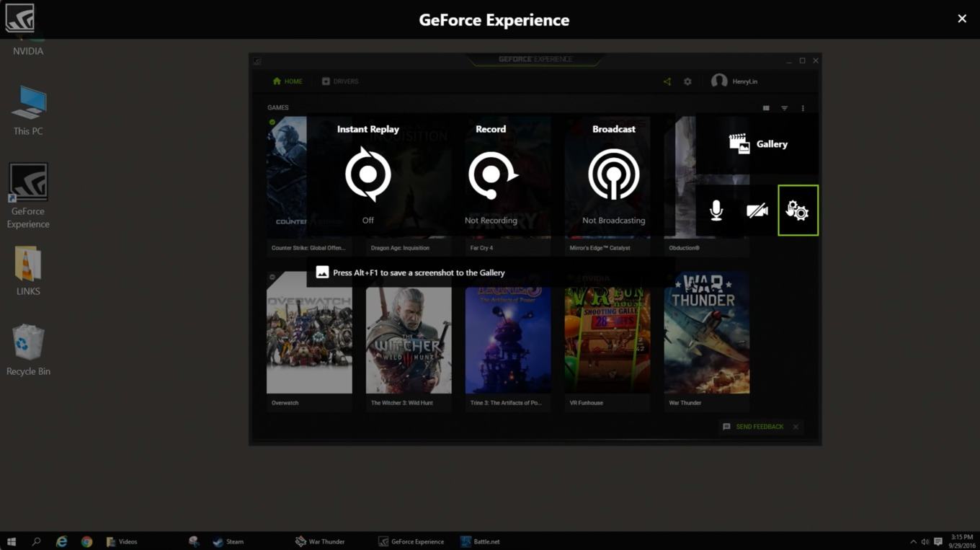Show hidden system tray icons
Image resolution: width=980 pixels, height=550 pixels.
(x=913, y=541)
